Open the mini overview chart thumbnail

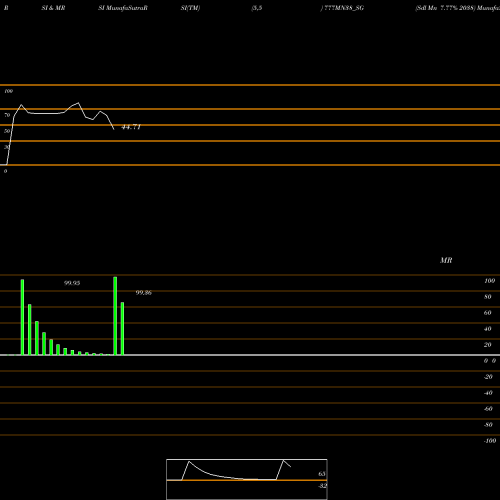247,479
